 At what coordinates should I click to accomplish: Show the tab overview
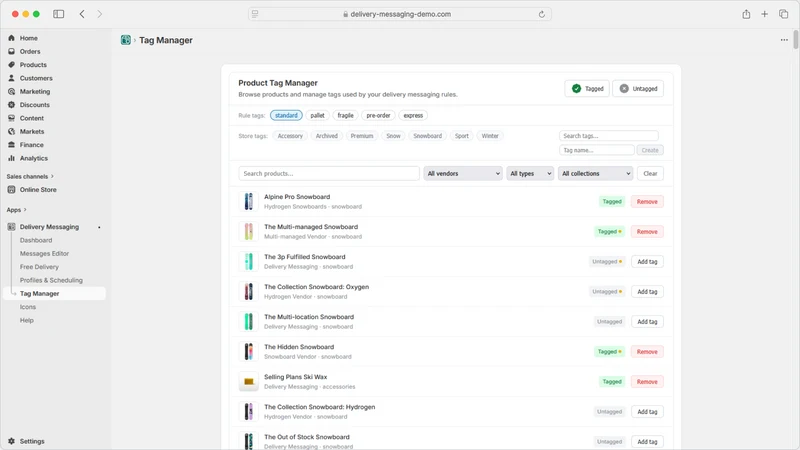(x=783, y=14)
